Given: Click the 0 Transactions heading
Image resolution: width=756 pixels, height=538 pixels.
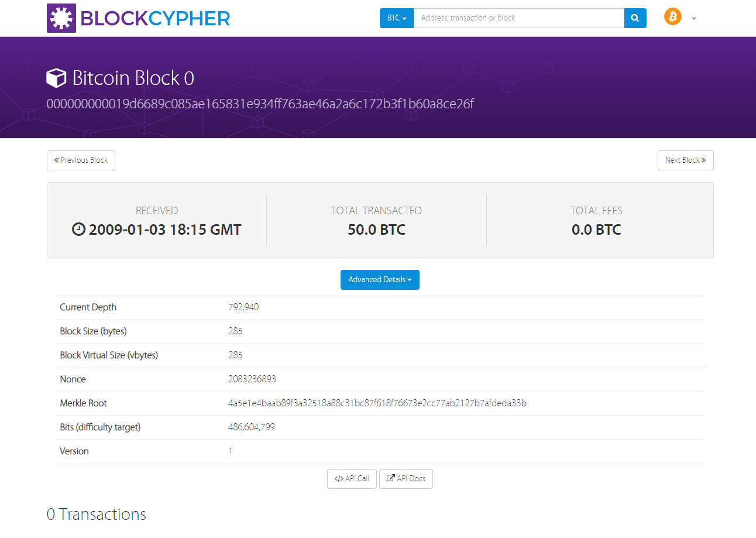Looking at the screenshot, I should pos(97,514).
